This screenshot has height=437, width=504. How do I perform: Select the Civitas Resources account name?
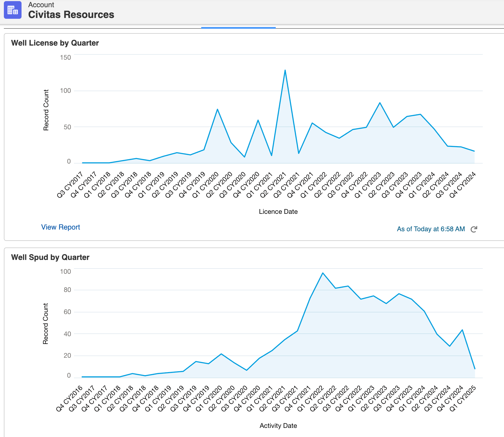pos(71,15)
